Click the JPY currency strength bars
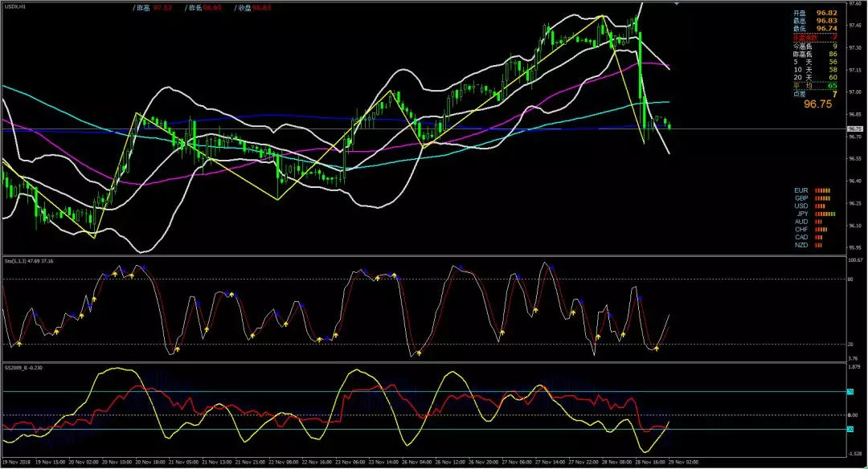This screenshot has width=868, height=469. [826, 214]
